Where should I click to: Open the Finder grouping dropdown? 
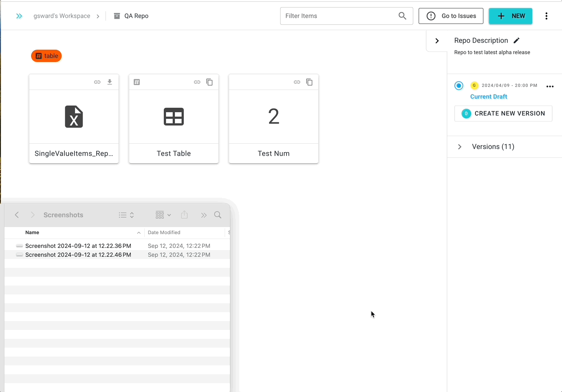coord(163,215)
